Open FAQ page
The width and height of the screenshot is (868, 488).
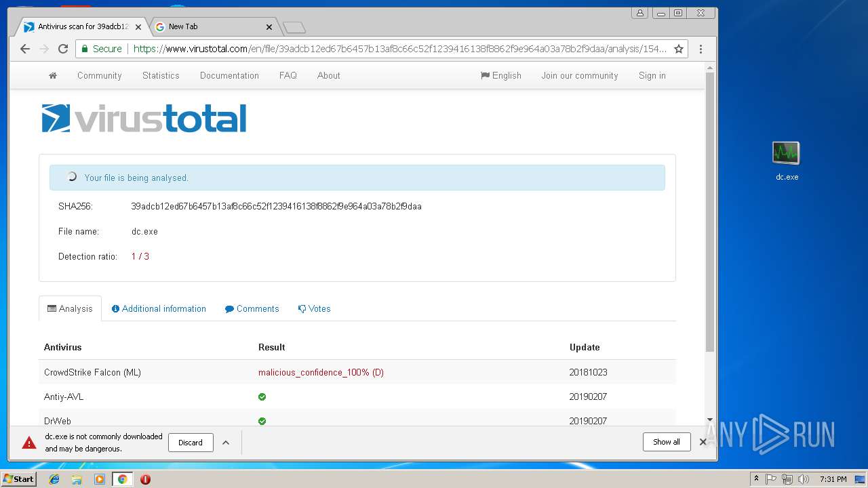[x=288, y=76]
